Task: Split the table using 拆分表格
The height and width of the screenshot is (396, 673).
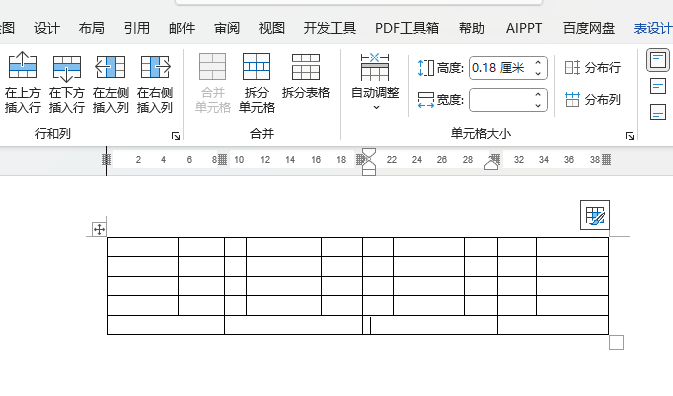Action: tap(306, 76)
